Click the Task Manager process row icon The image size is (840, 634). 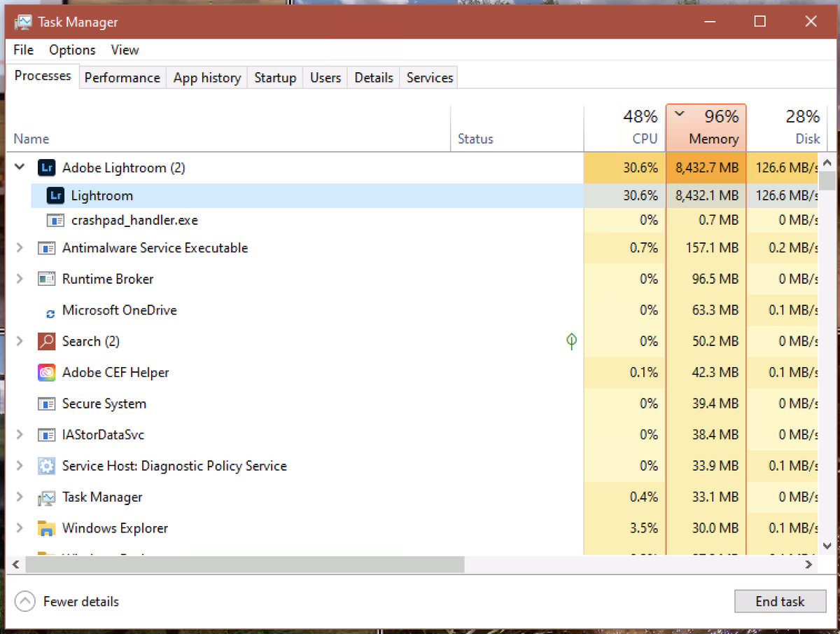[x=46, y=497]
